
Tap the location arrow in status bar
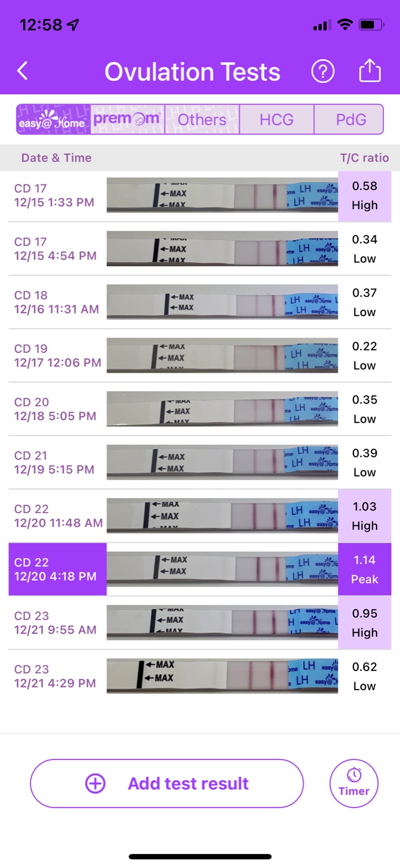[x=73, y=25]
